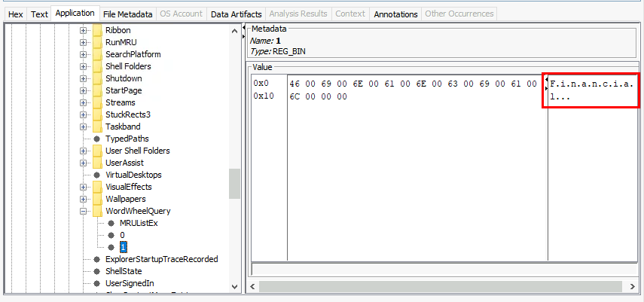The width and height of the screenshot is (644, 302).
Task: Click the ExplorerStartupTraceRecorded bullet icon
Action: [97, 259]
